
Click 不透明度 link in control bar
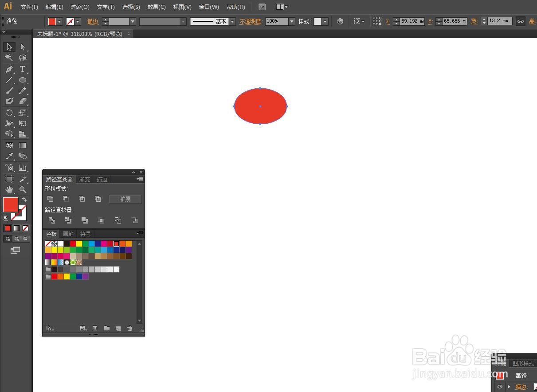(251, 21)
